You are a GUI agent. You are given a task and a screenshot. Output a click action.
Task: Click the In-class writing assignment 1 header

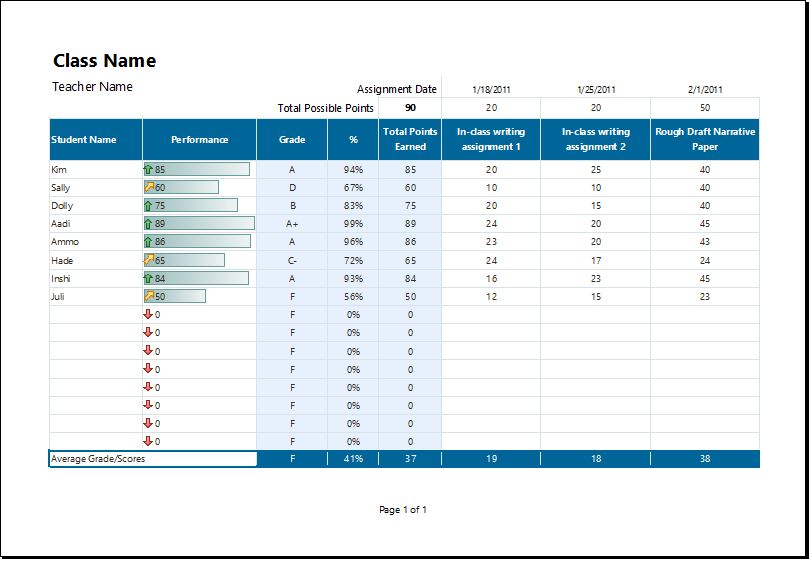(x=491, y=139)
